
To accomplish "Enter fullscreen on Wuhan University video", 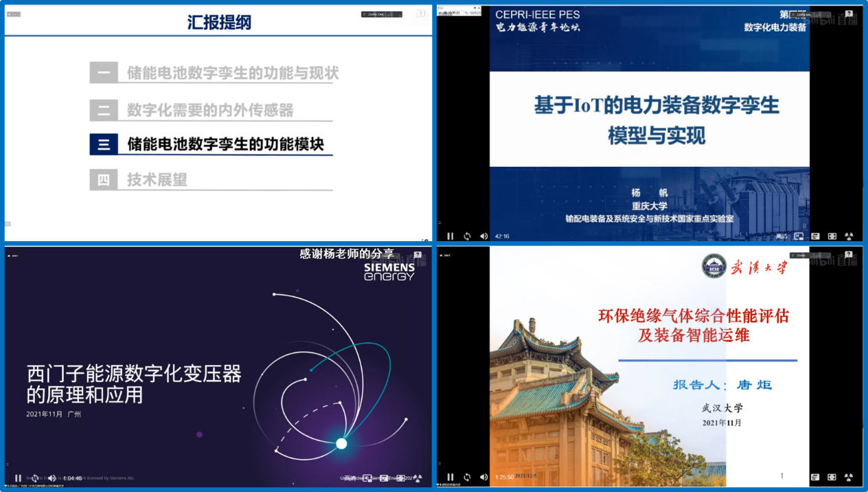I will pyautogui.click(x=832, y=477).
